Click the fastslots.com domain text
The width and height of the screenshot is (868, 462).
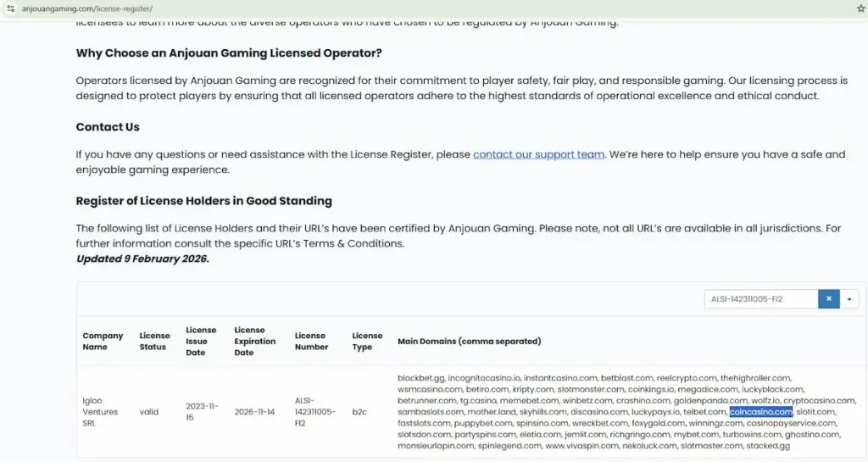(x=424, y=423)
